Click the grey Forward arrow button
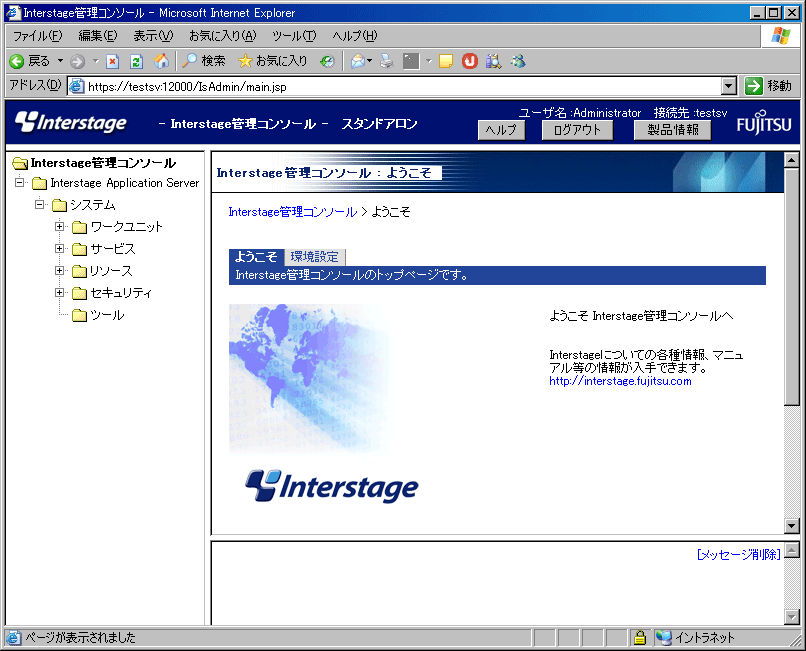 pos(78,62)
